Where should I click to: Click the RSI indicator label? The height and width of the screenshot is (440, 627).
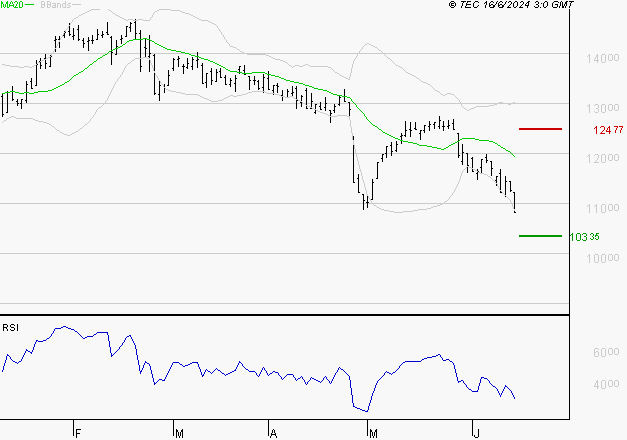tap(10, 328)
